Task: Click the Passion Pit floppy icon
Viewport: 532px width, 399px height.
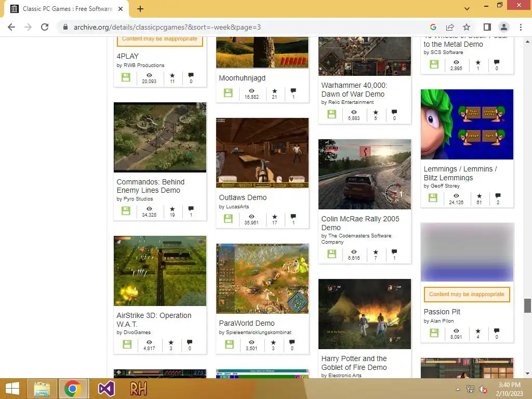Action: click(x=434, y=333)
